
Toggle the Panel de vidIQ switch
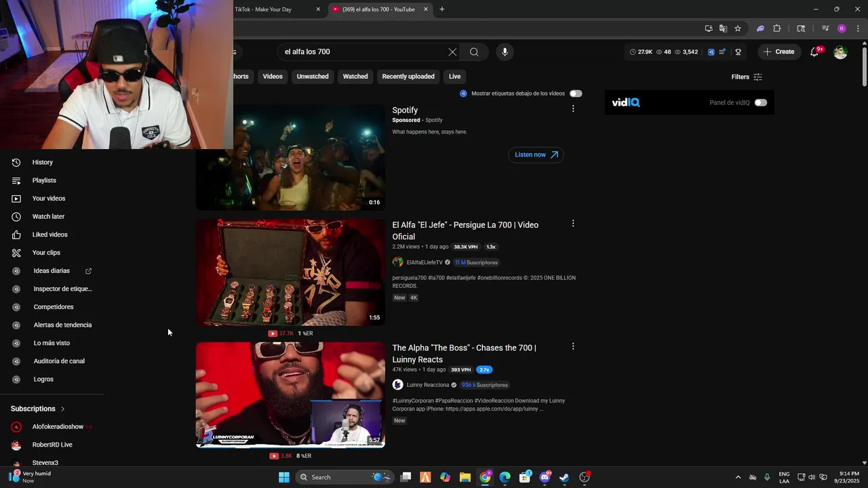(761, 102)
